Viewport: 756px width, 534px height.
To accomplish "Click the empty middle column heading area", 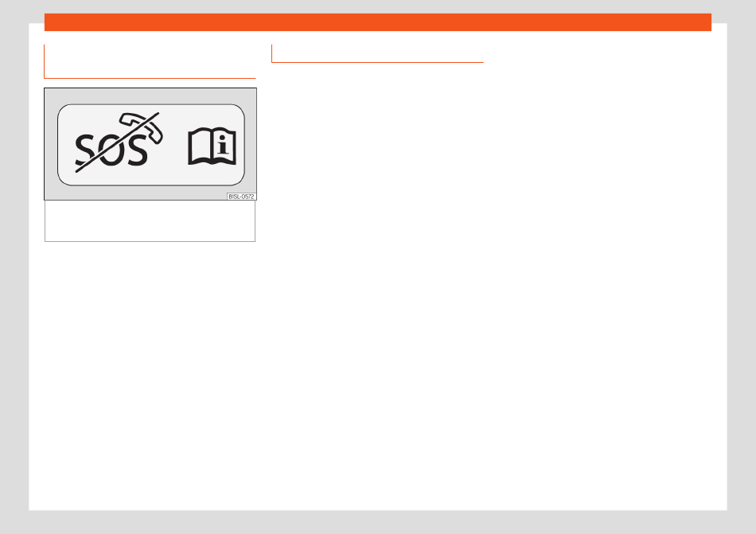I will tap(377, 53).
